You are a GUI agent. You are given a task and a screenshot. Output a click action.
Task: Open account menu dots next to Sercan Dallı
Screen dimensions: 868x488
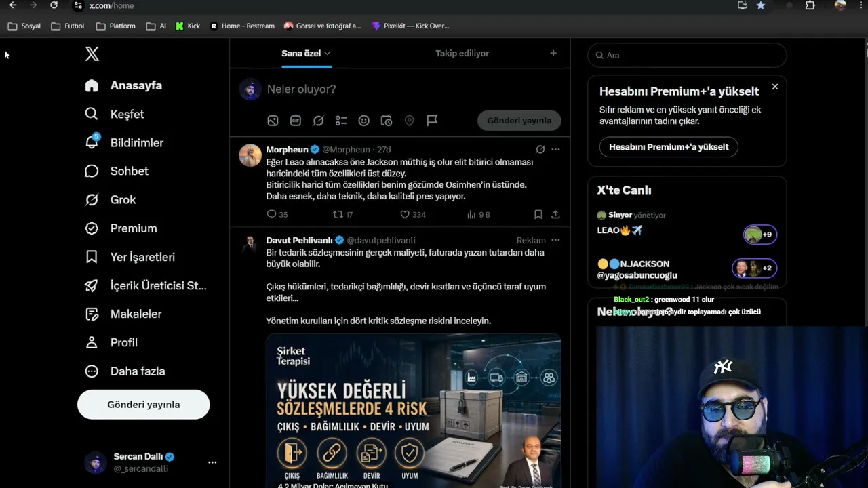(212, 462)
